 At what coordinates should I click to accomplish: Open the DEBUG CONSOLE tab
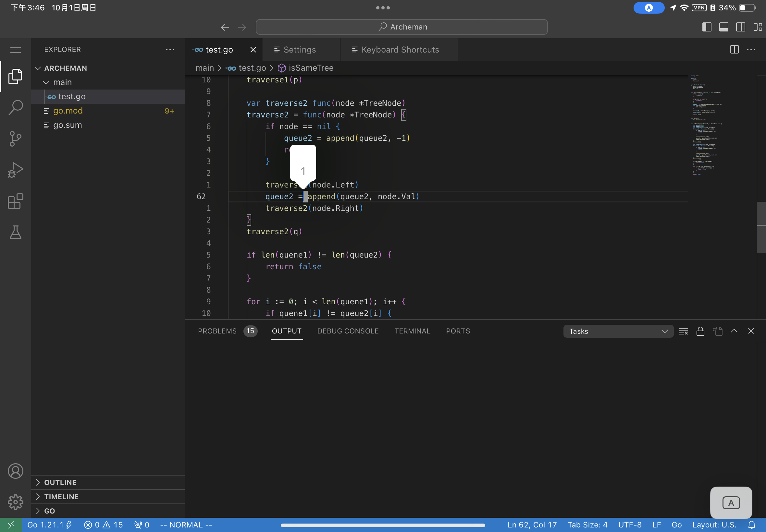pyautogui.click(x=348, y=331)
